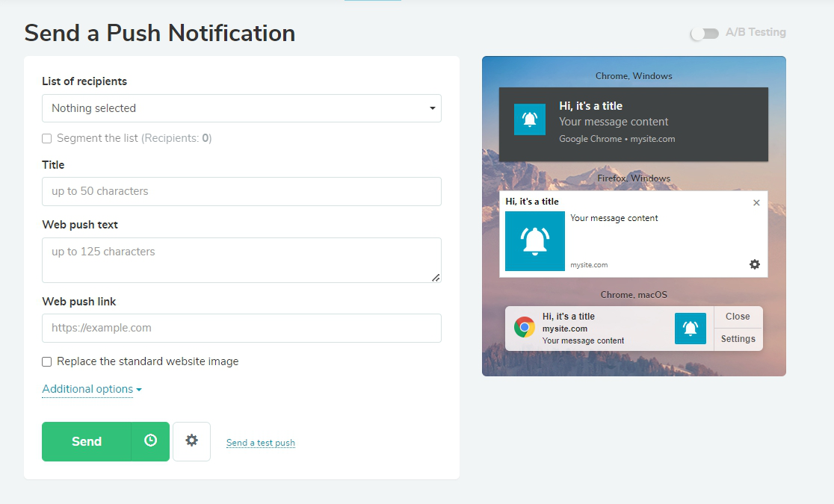Click the Title input field
This screenshot has height=504, width=834.
pos(241,192)
